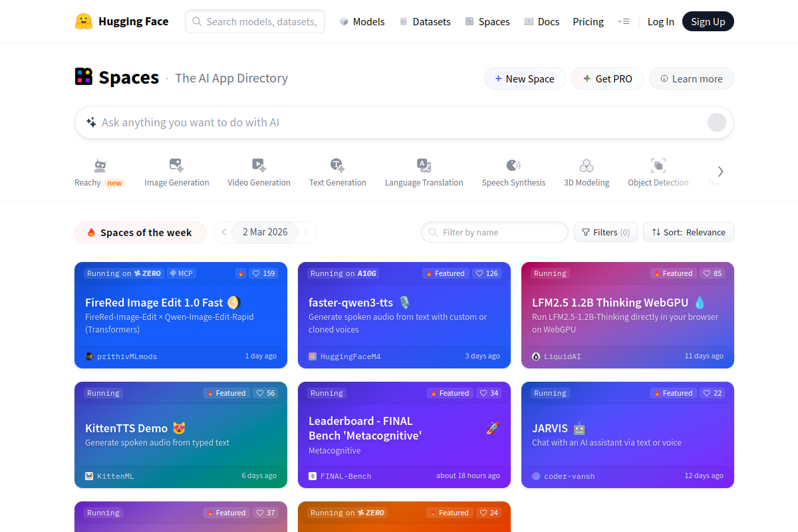This screenshot has width=798, height=532.
Task: Open the Reachy category icon
Action: tap(100, 166)
